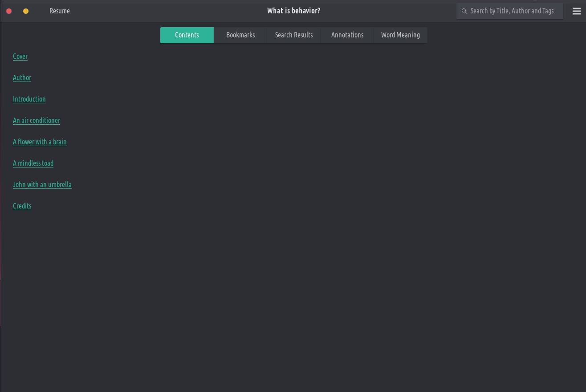Jump to the Introduction chapter
This screenshot has height=392, width=586.
29,99
